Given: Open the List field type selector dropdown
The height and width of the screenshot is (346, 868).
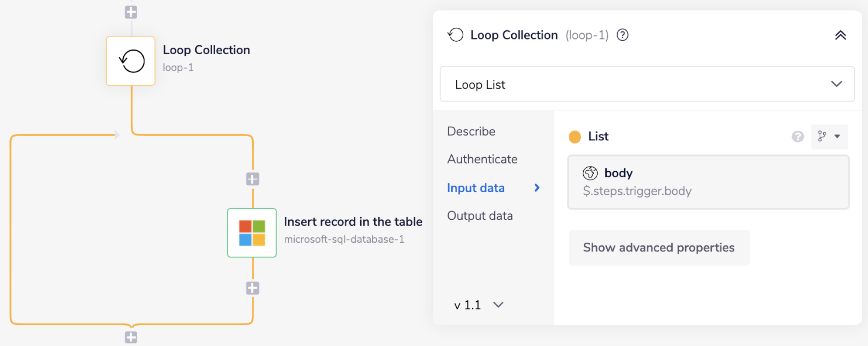Looking at the screenshot, I should pyautogui.click(x=829, y=137).
